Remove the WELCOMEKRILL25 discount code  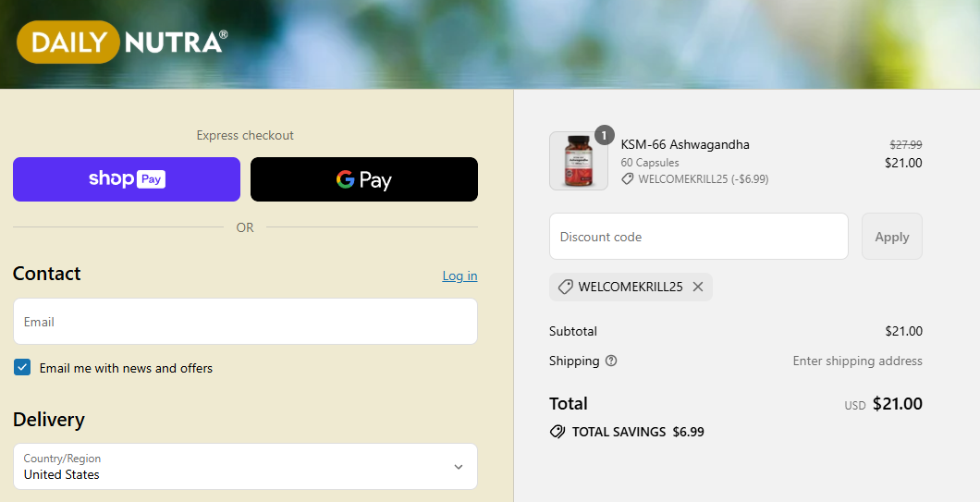pos(697,287)
